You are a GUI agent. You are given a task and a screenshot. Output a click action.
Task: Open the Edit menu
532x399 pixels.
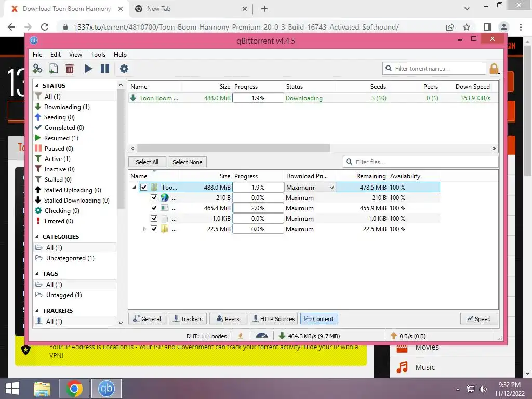click(55, 54)
